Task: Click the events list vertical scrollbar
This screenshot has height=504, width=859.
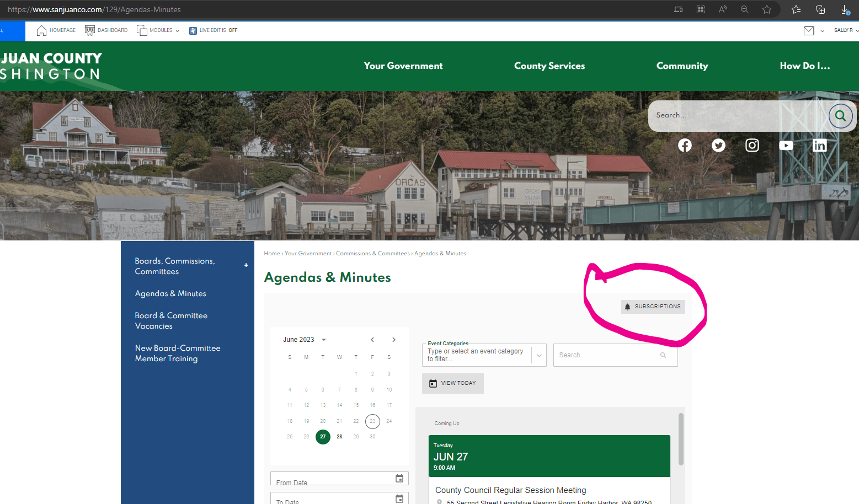Action: click(681, 439)
